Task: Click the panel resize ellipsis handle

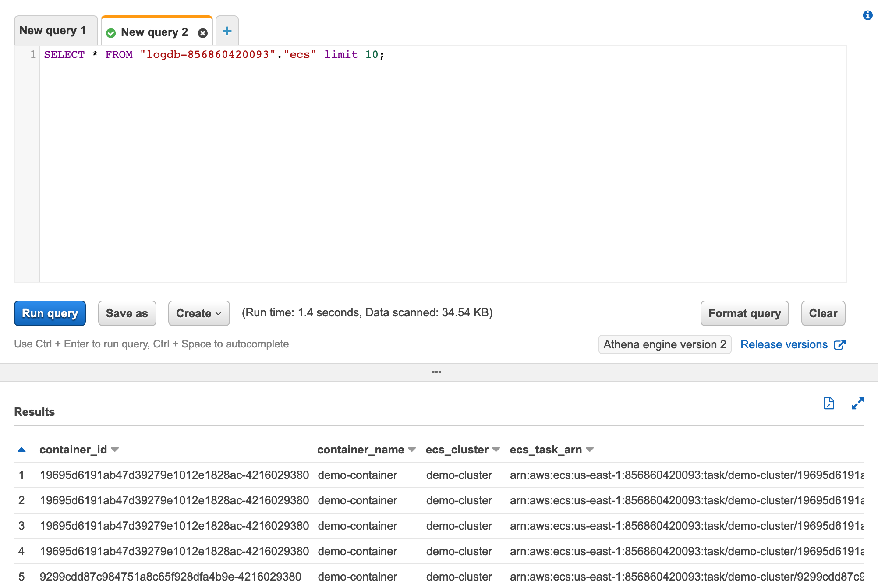Action: click(436, 372)
